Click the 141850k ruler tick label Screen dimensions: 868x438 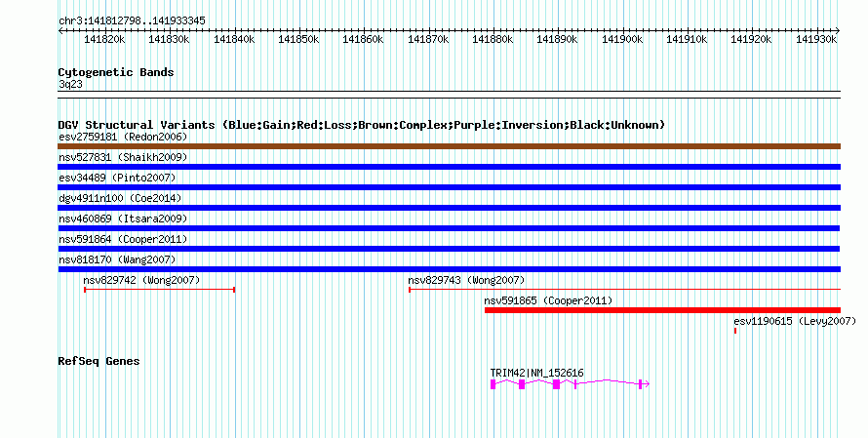coord(298,39)
